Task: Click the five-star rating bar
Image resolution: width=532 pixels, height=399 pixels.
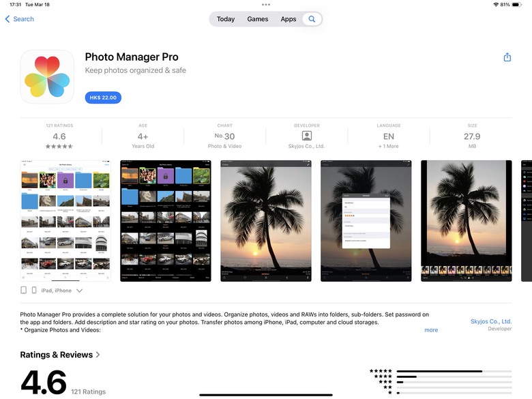Action: pyautogui.click(x=454, y=371)
